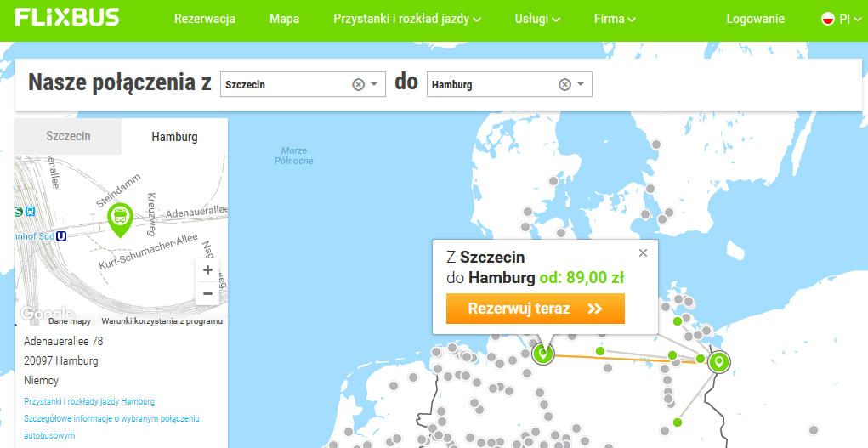The height and width of the screenshot is (448, 868).
Task: Click the Szczecin map pin marker
Action: click(x=718, y=362)
